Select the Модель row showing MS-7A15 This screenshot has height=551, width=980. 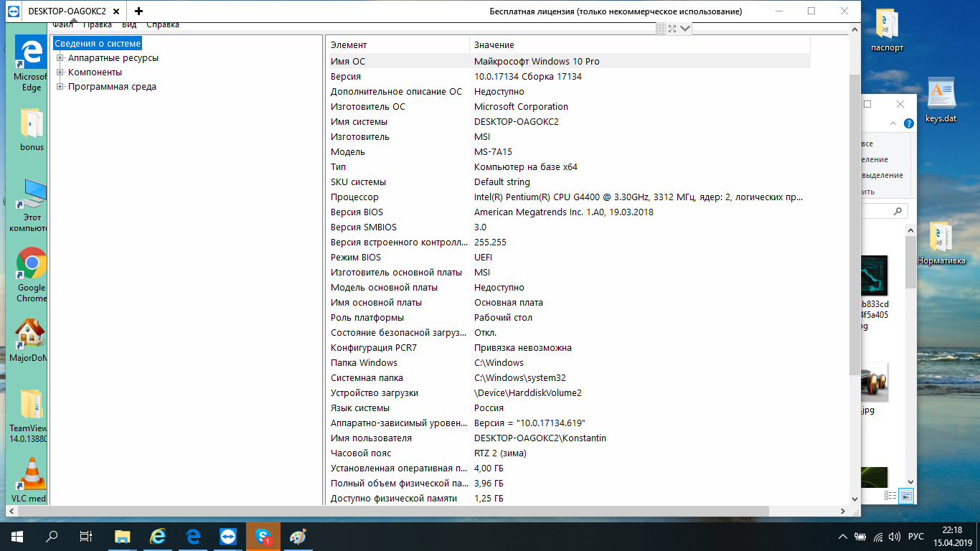click(570, 152)
